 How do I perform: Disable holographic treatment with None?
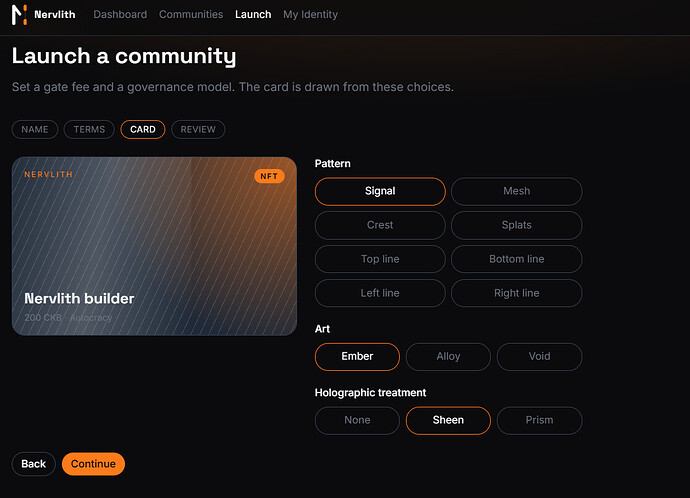pyautogui.click(x=357, y=421)
